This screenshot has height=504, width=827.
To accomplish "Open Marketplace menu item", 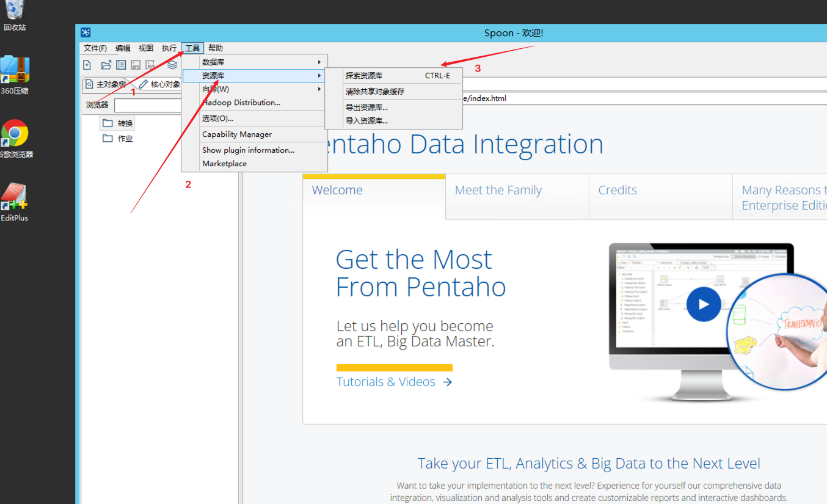I will click(254, 164).
